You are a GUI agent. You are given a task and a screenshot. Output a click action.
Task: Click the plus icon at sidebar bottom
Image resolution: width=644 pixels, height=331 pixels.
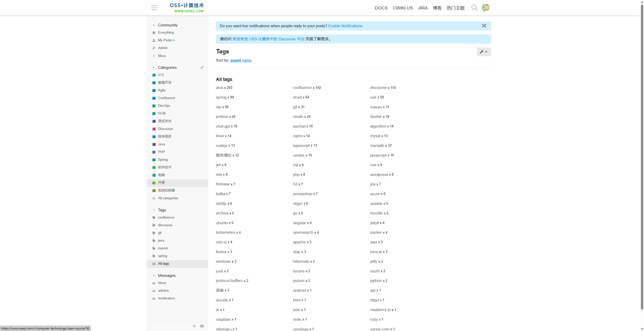pos(194,326)
